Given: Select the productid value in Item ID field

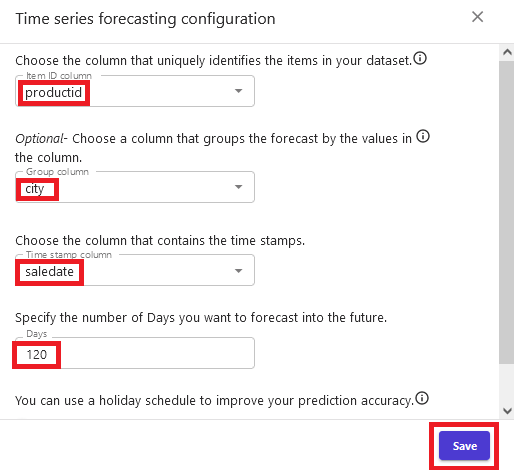Looking at the screenshot, I should [53, 92].
